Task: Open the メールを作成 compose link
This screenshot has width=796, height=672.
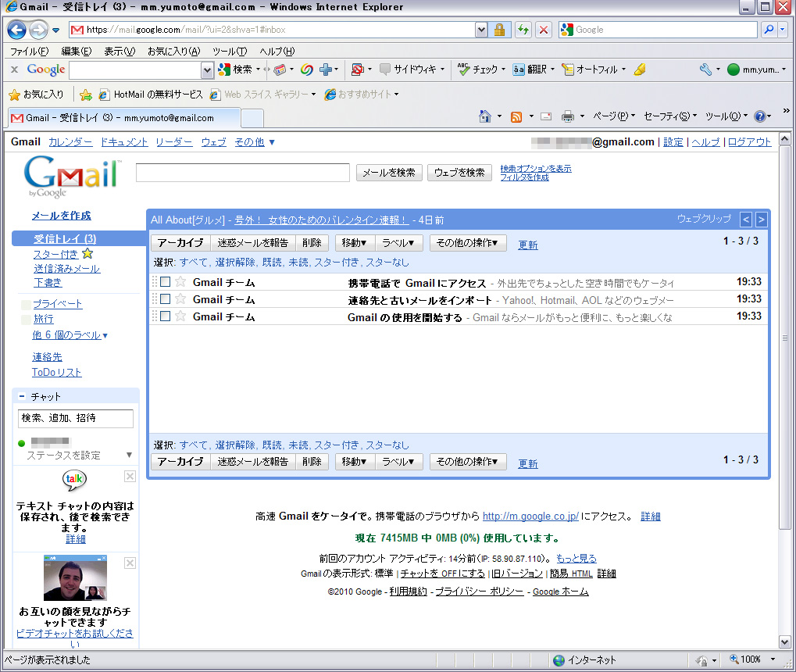Action: pyautogui.click(x=62, y=216)
